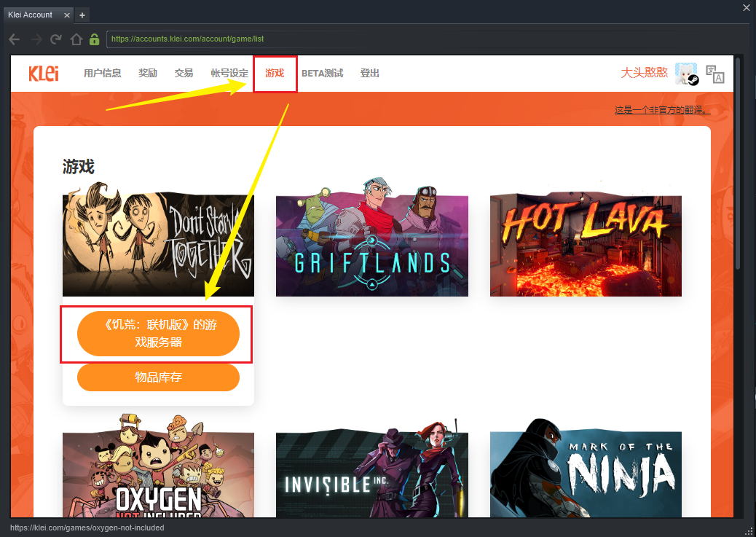756x537 pixels.
Task: Click 登出 to log out
Action: coord(370,74)
